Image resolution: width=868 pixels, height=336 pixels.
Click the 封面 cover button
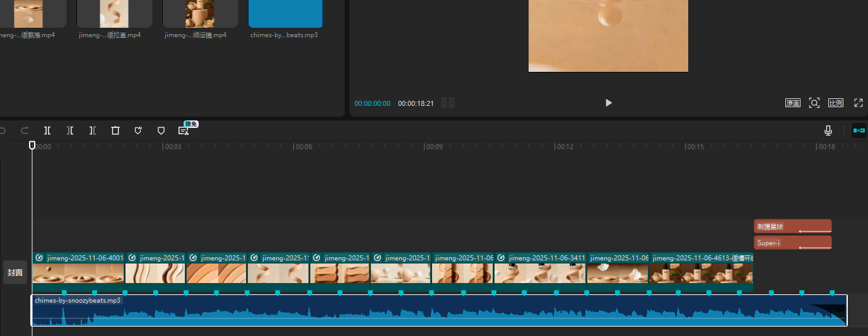click(x=15, y=272)
